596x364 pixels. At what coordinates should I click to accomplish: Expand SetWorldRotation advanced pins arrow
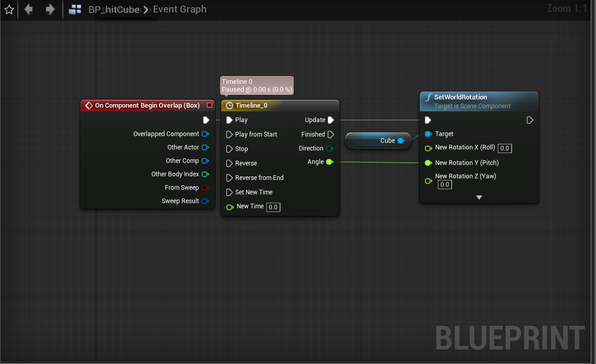coord(479,197)
